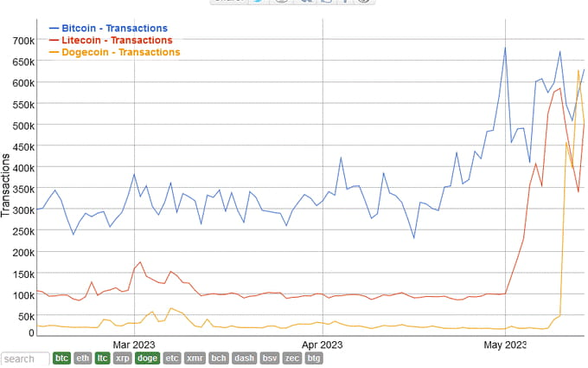Enable the xmr coin button
This screenshot has width=588, height=368.
point(195,358)
